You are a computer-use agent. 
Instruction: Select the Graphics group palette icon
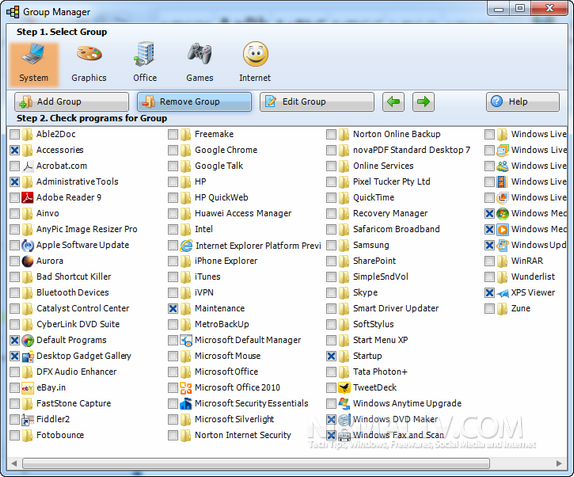pos(89,54)
